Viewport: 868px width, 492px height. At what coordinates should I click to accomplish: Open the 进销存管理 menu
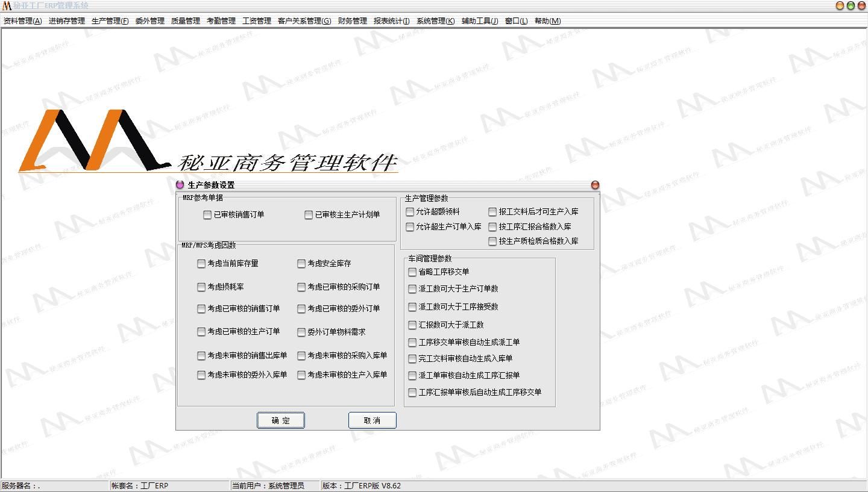tap(67, 21)
